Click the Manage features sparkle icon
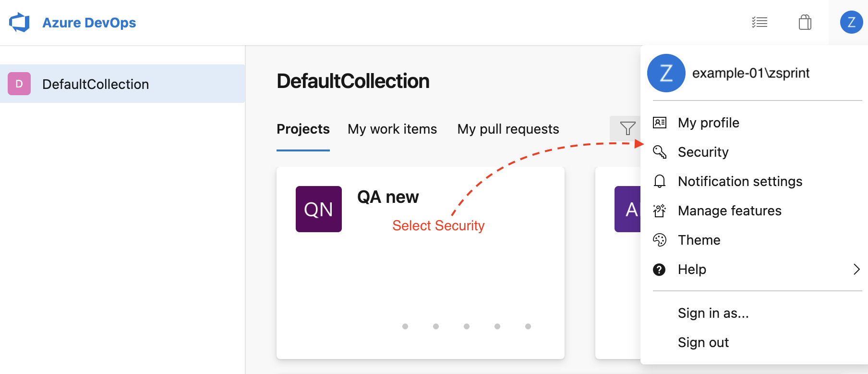The width and height of the screenshot is (868, 374). coord(660,211)
